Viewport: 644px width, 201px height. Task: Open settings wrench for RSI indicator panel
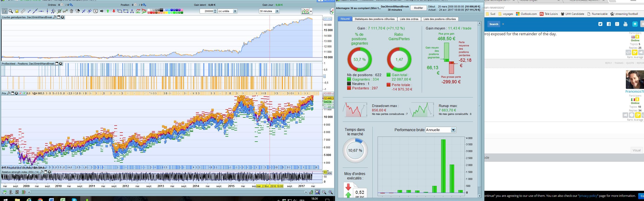(x=42, y=172)
